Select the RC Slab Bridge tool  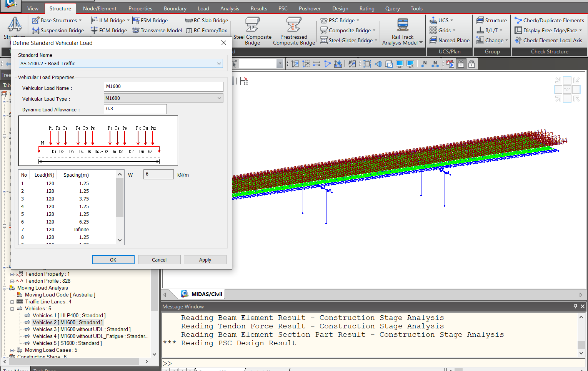tap(207, 20)
